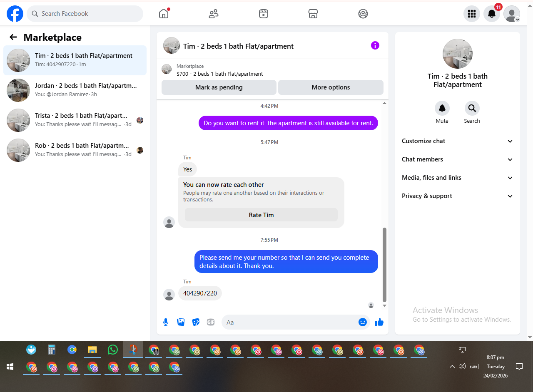Open the nine-dot Menu grid icon

click(x=472, y=14)
